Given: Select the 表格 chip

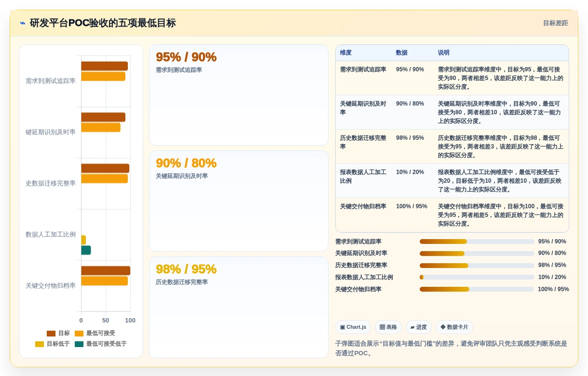Looking at the screenshot, I should 388,327.
